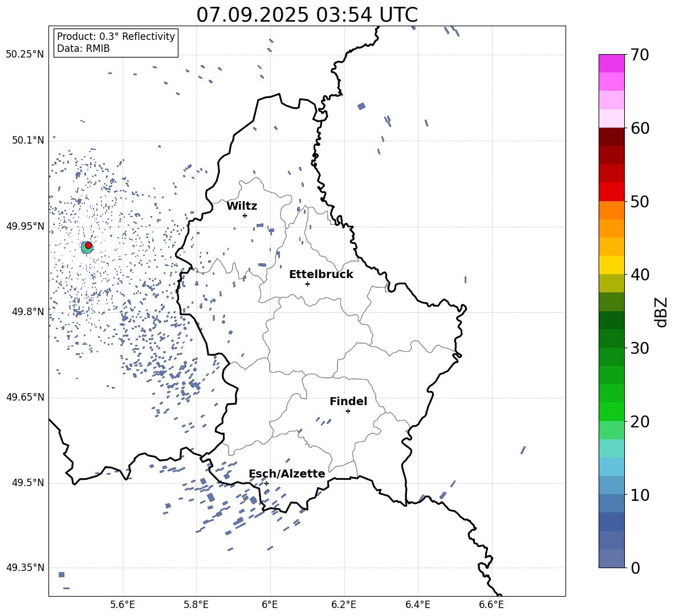Click the 49.65°N latitude label

tap(25, 397)
